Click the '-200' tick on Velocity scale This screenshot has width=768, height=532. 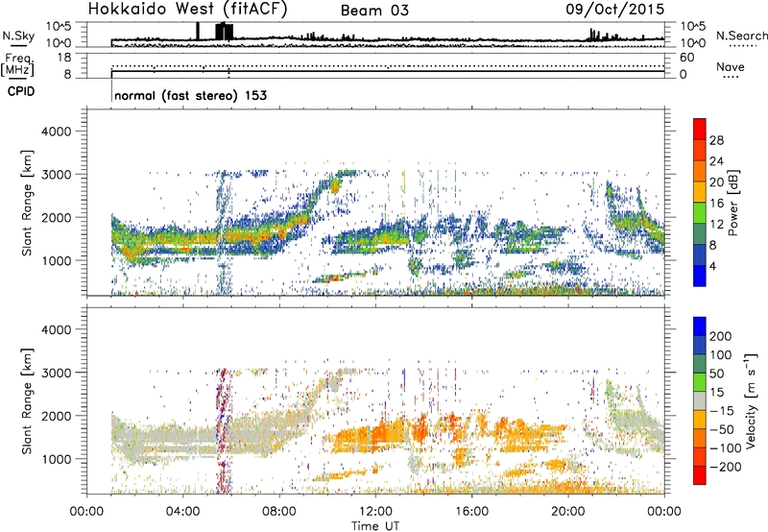(726, 467)
